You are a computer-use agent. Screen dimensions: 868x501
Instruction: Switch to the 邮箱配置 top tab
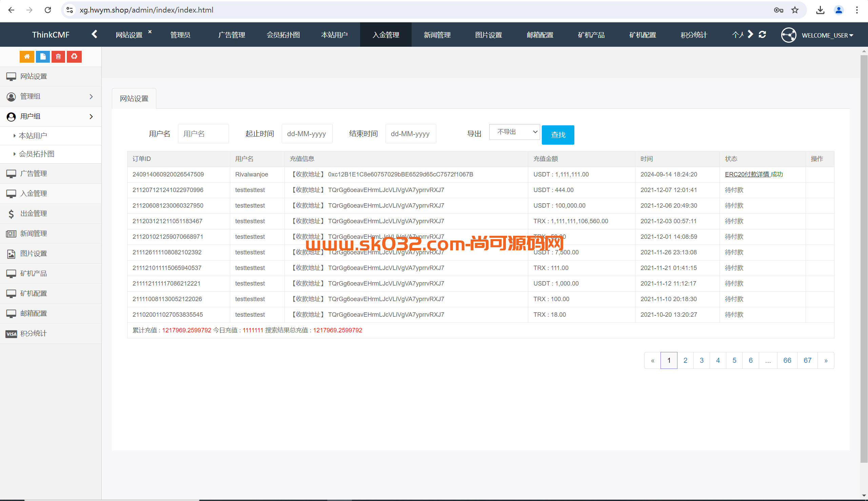tap(540, 35)
